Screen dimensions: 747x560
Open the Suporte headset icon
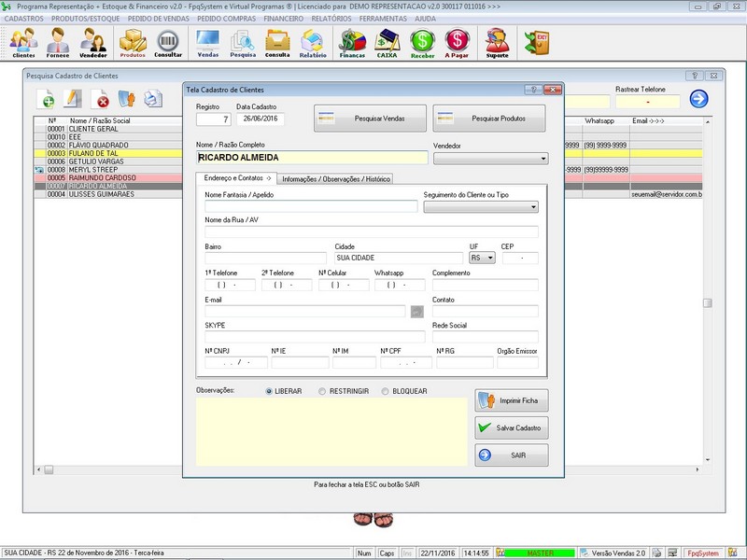497,42
